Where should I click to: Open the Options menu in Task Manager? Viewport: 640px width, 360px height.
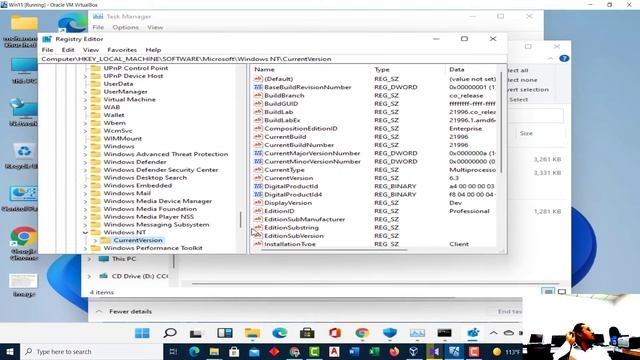(x=125, y=27)
